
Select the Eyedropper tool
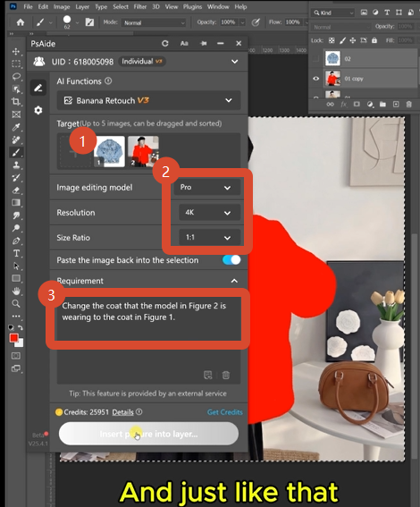click(16, 127)
